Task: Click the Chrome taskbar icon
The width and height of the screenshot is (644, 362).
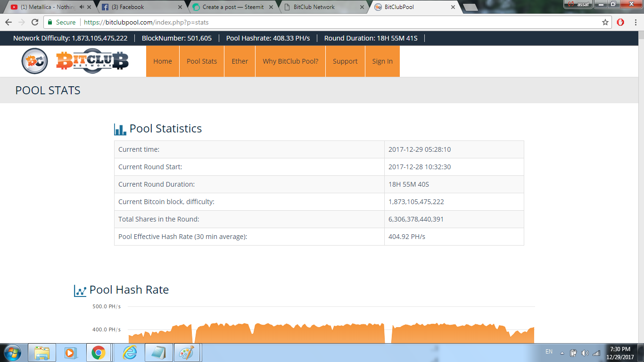Action: tap(98, 353)
